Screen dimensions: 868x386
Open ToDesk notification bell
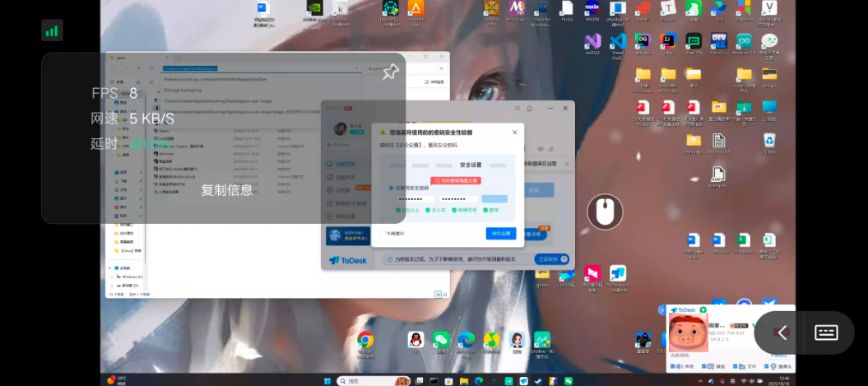click(530, 109)
